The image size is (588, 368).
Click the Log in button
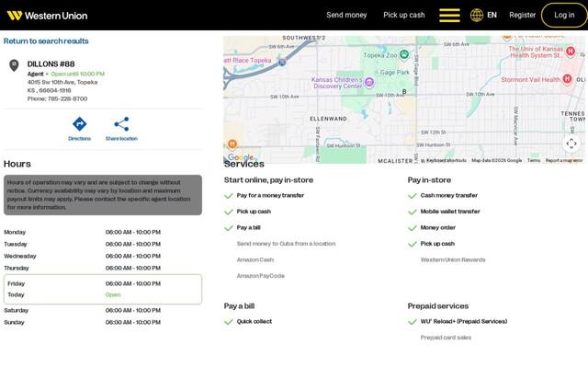tap(564, 15)
